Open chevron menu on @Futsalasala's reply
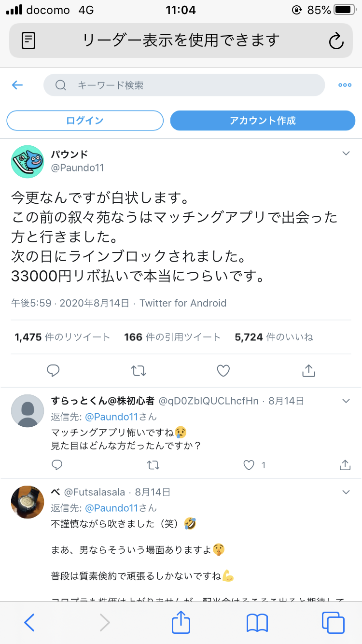This screenshot has height=644, width=362. (346, 492)
